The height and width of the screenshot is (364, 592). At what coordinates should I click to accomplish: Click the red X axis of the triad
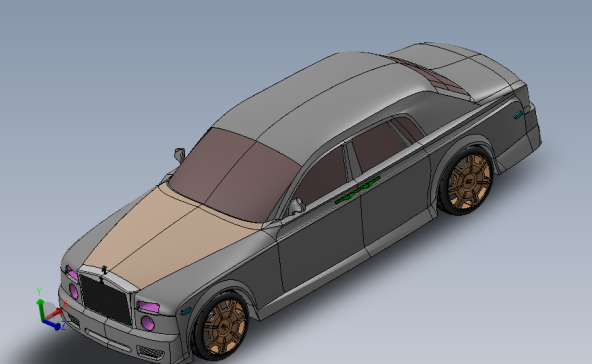54,314
